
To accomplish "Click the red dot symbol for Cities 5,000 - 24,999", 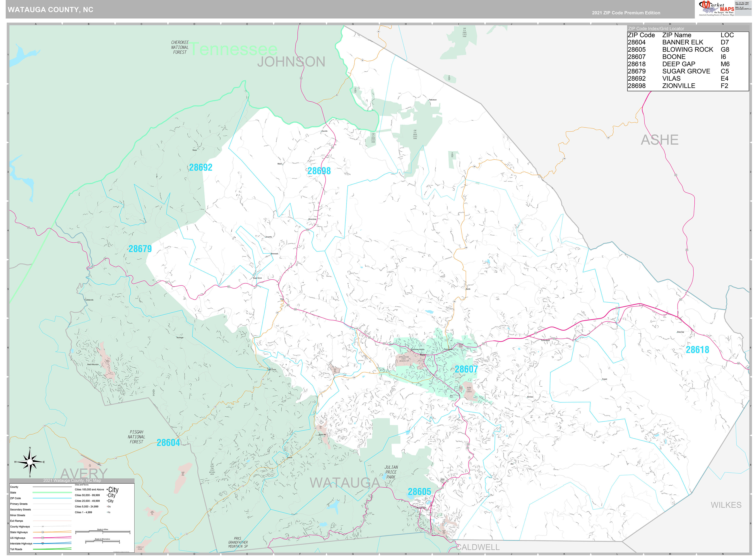I will [107, 507].
